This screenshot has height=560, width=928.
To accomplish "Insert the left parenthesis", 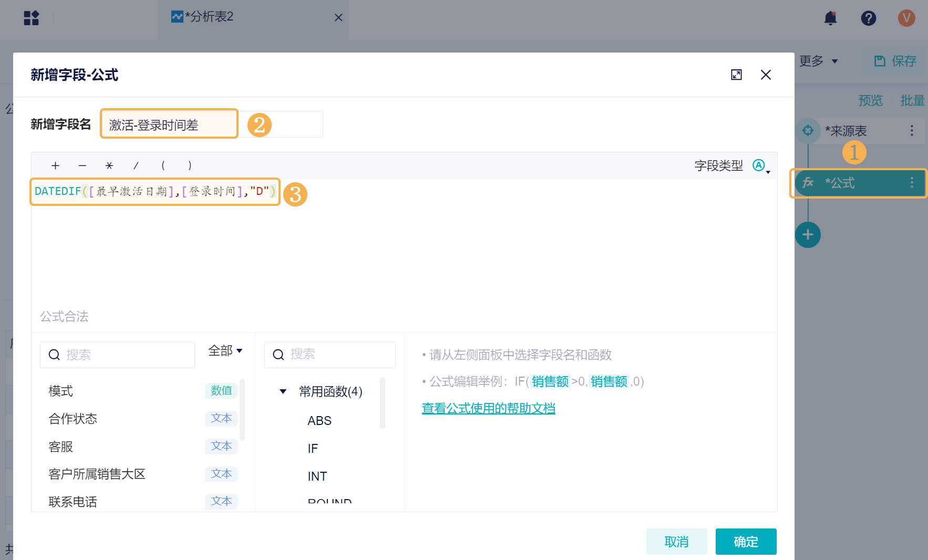I will pos(163,166).
